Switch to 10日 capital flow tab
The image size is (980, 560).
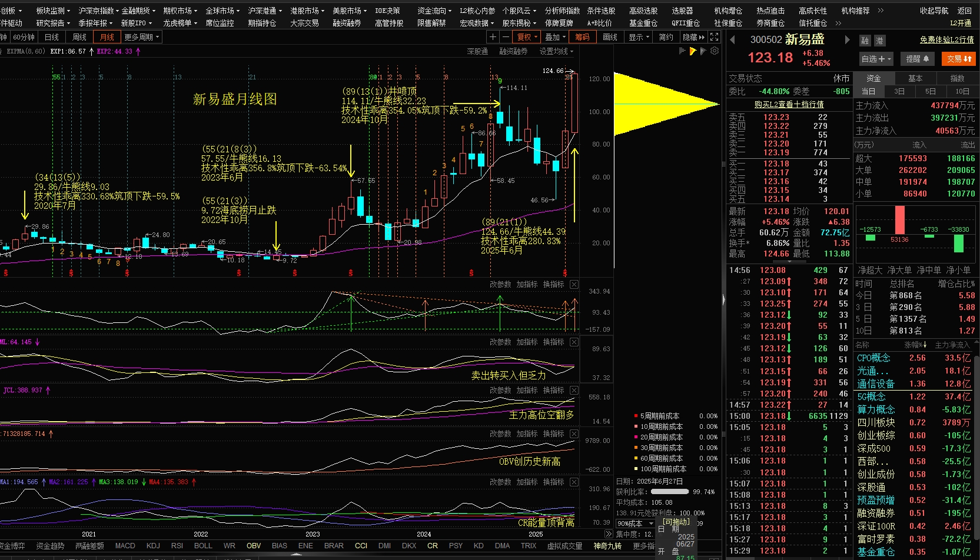[962, 91]
